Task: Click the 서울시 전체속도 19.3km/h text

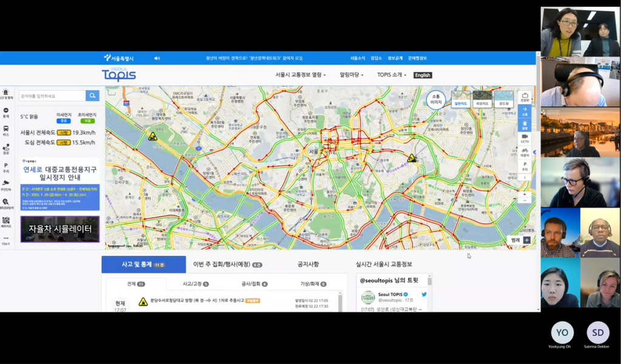Action: pos(58,133)
